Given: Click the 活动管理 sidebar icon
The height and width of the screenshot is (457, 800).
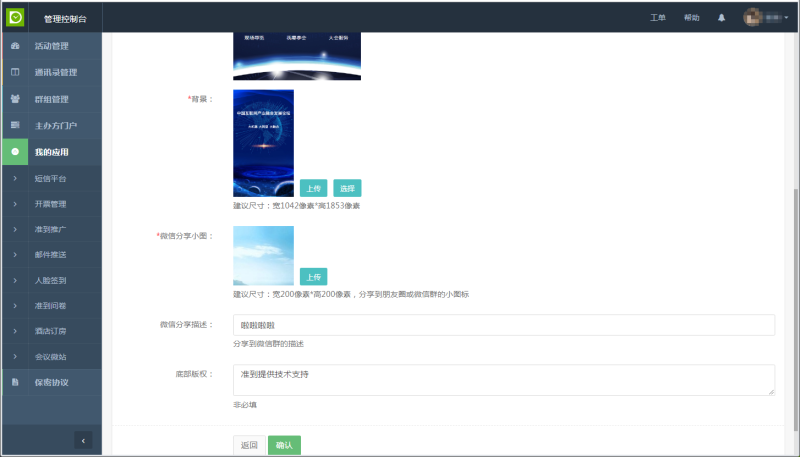Looking at the screenshot, I should pyautogui.click(x=15, y=46).
